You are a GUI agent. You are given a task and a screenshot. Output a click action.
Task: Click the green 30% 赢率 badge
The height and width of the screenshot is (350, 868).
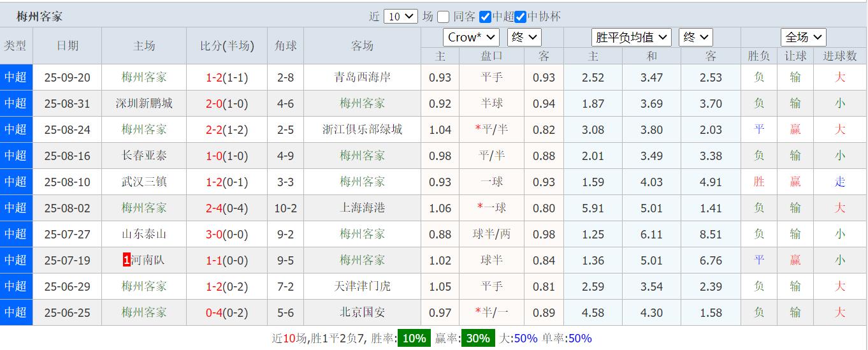pos(477,339)
